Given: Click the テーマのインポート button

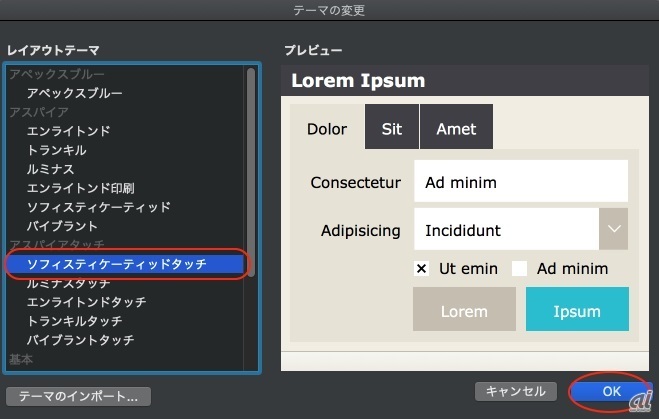Looking at the screenshot, I should [78, 395].
